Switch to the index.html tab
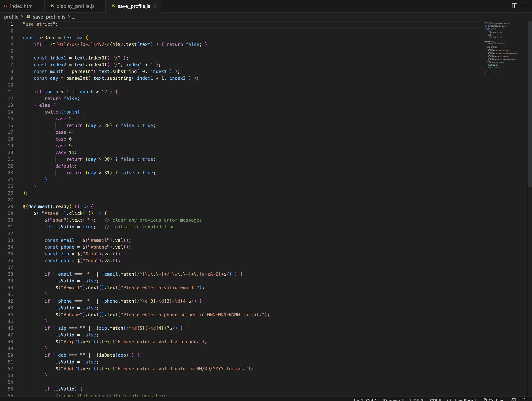This screenshot has width=532, height=401. pos(22,6)
